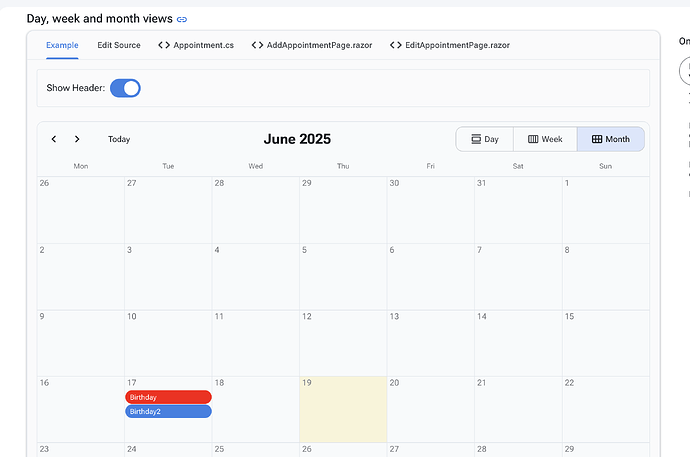The width and height of the screenshot is (690, 457).
Task: Select the Month view button
Action: [611, 139]
